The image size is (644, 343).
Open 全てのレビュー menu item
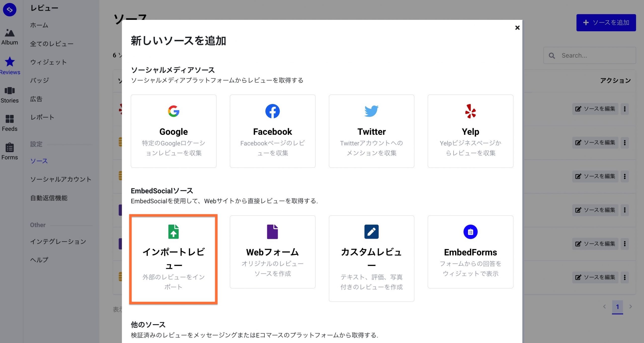coord(52,44)
